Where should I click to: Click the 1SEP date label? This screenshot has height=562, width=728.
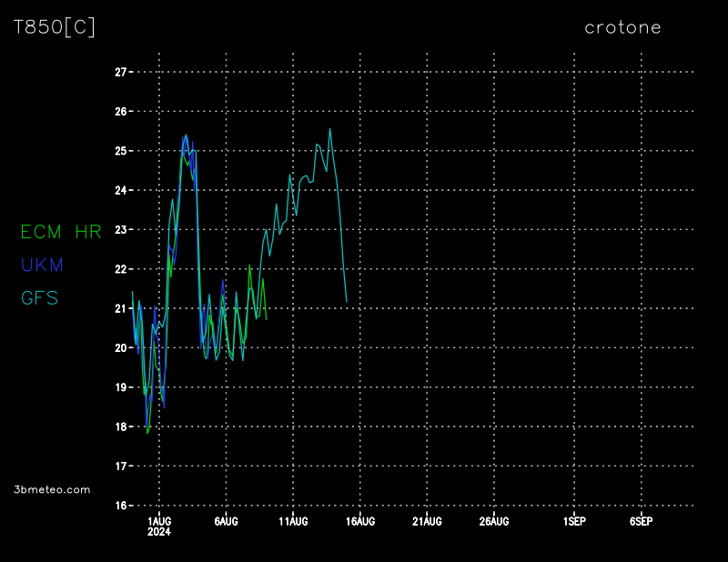point(574,521)
